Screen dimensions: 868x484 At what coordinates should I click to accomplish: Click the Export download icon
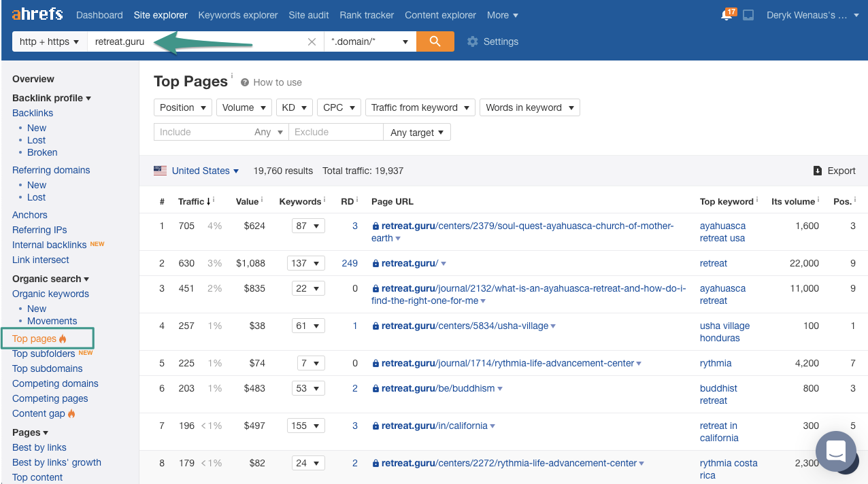818,171
